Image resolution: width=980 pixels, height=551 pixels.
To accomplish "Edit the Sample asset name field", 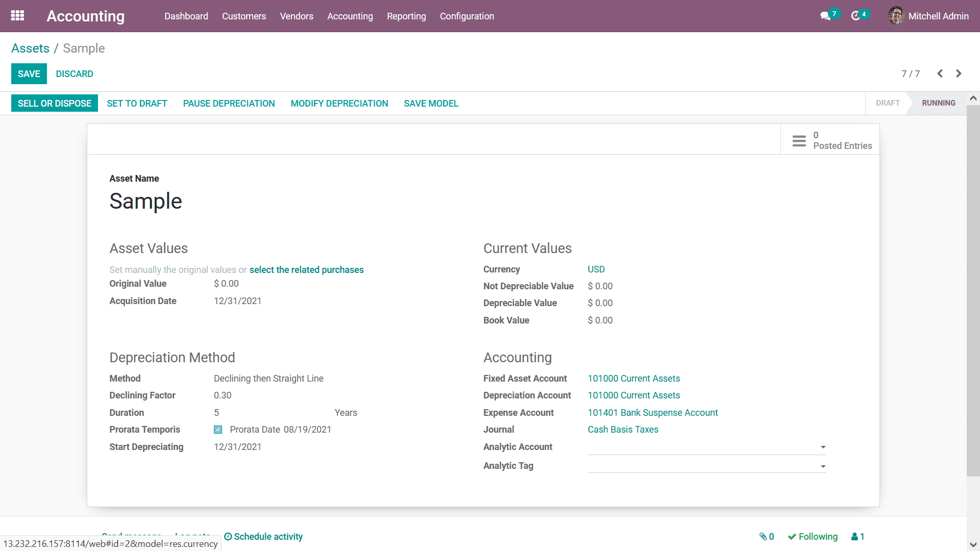I will pyautogui.click(x=145, y=201).
